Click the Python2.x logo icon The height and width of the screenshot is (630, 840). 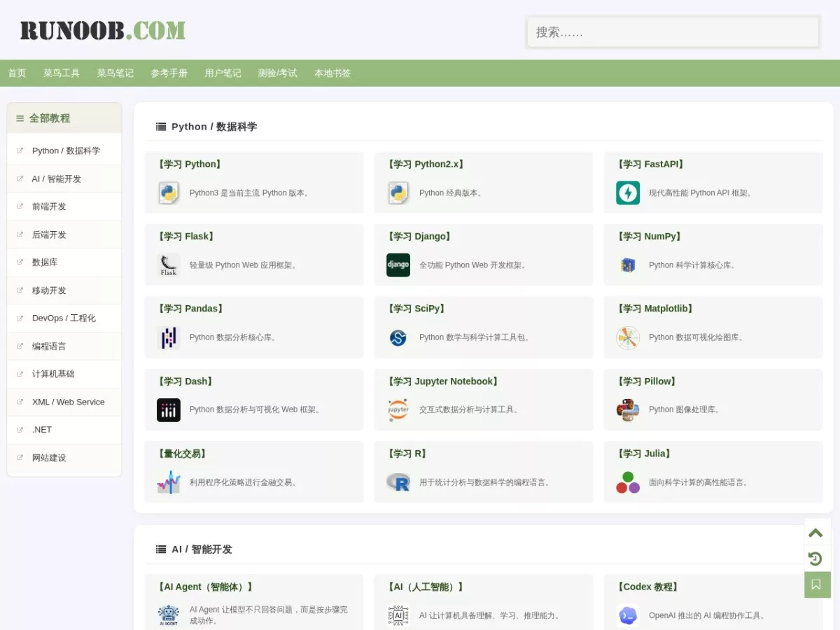(x=398, y=192)
